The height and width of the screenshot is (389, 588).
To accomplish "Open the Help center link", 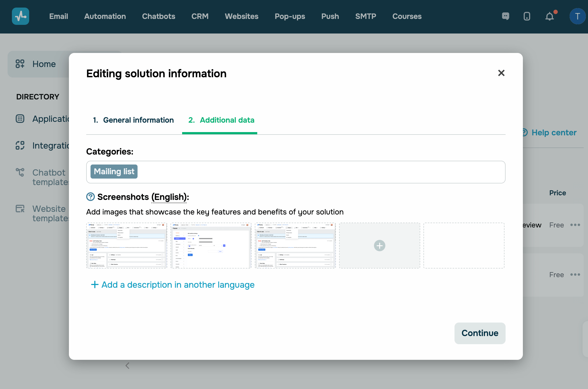I will coord(554,133).
